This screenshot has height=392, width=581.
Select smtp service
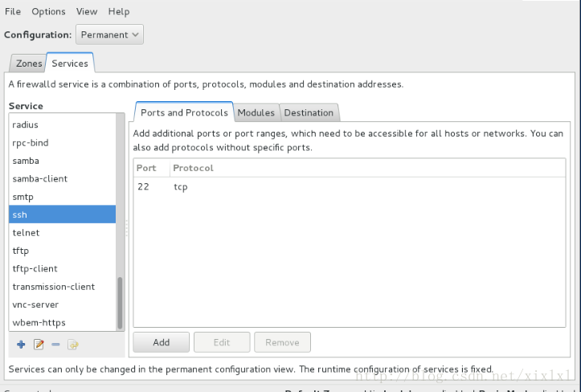click(x=62, y=197)
